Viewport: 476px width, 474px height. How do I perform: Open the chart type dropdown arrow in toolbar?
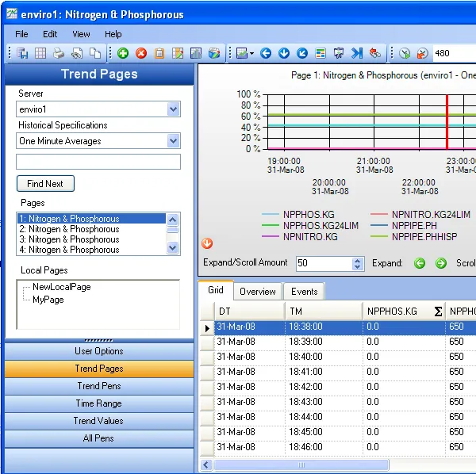pyautogui.click(x=251, y=54)
